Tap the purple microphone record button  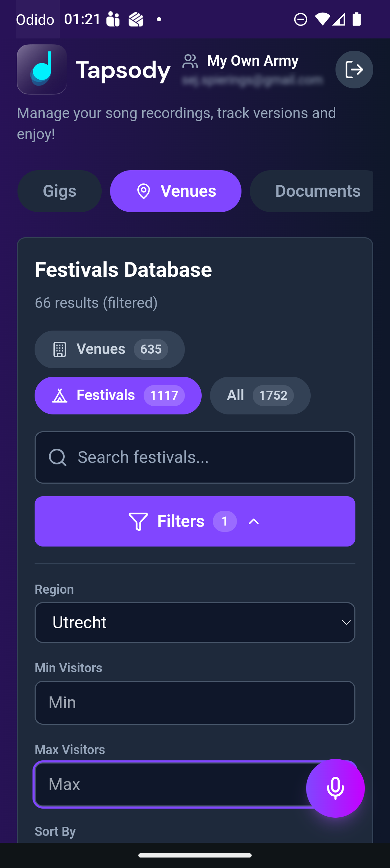335,788
